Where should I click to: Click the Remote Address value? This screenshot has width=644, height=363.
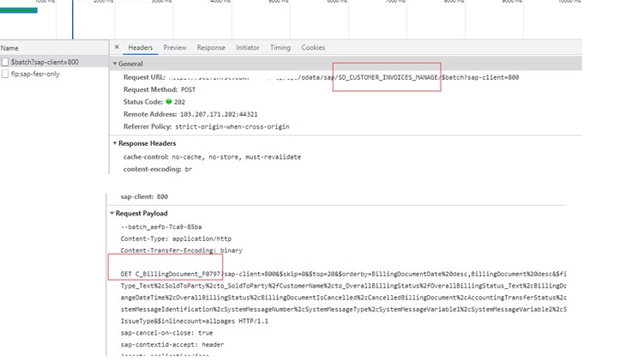click(x=219, y=114)
